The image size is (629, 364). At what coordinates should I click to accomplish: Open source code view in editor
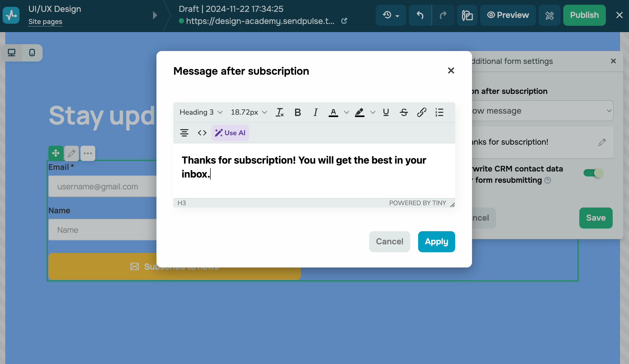tap(202, 133)
